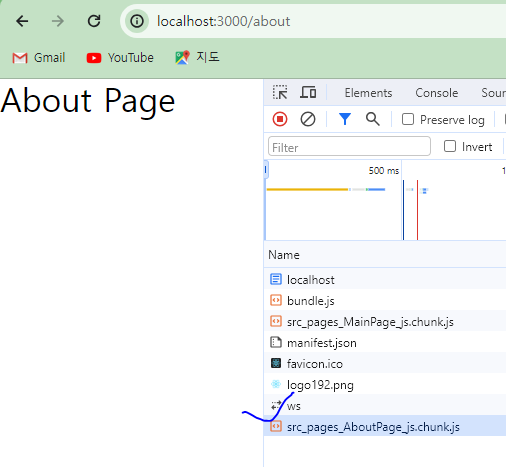Reload the page with the refresh icon

[94, 21]
